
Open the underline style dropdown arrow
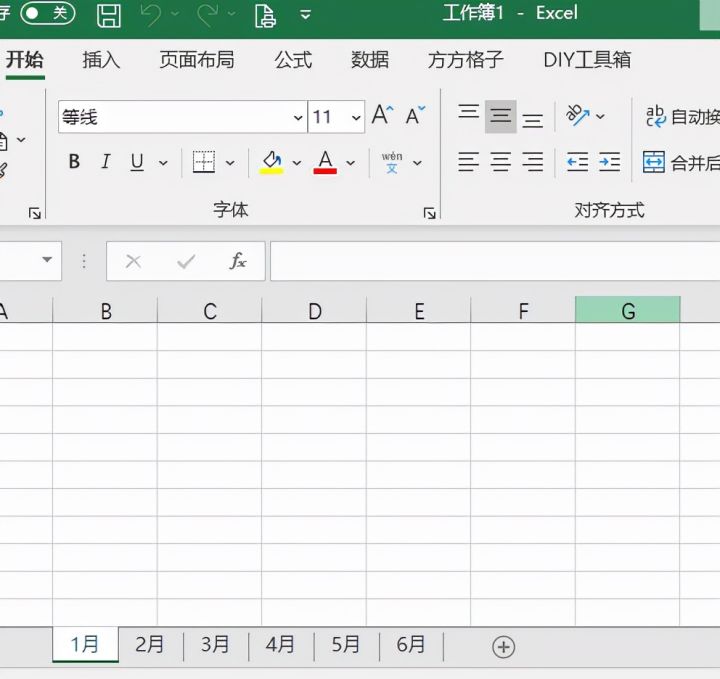point(163,163)
